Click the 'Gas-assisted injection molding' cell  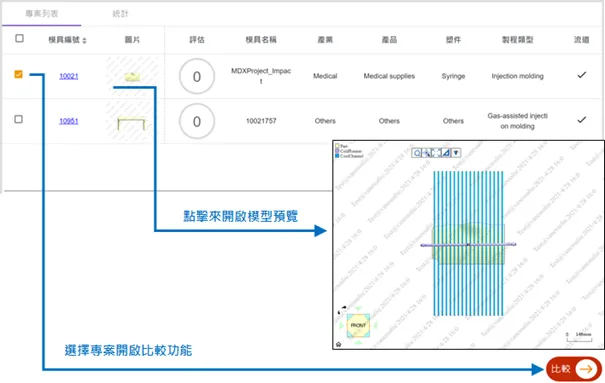[x=517, y=121]
